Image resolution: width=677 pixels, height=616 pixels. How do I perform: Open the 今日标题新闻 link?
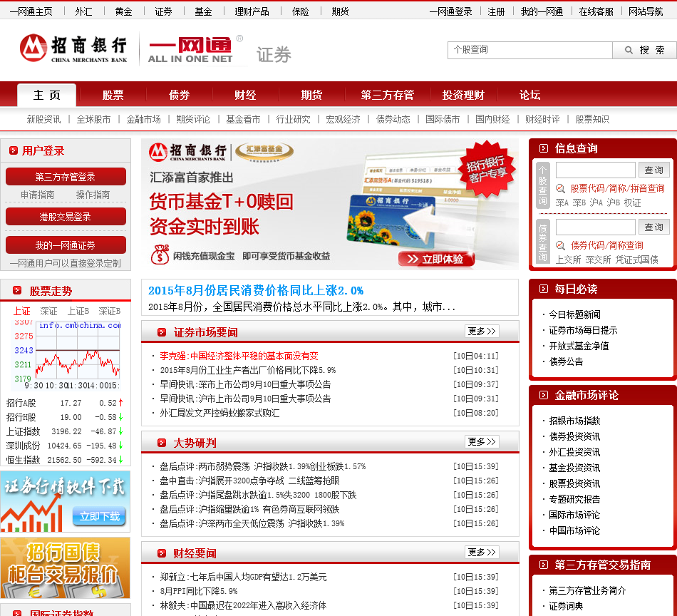(x=574, y=314)
